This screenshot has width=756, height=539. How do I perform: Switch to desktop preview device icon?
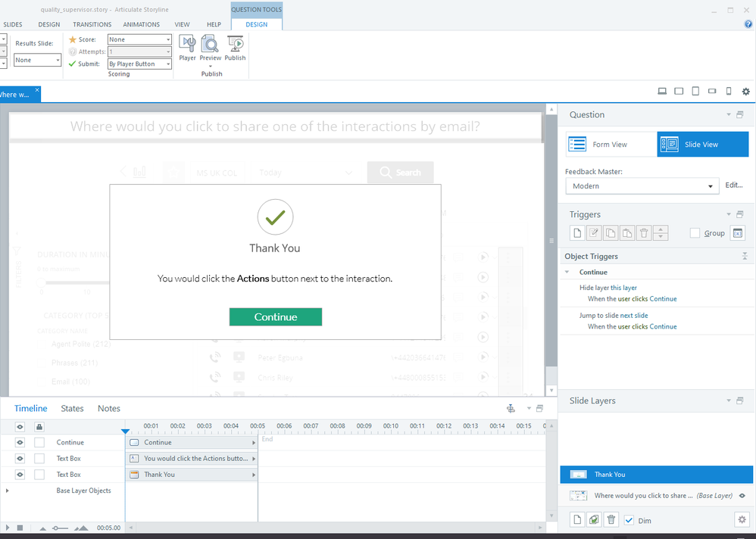pyautogui.click(x=662, y=91)
